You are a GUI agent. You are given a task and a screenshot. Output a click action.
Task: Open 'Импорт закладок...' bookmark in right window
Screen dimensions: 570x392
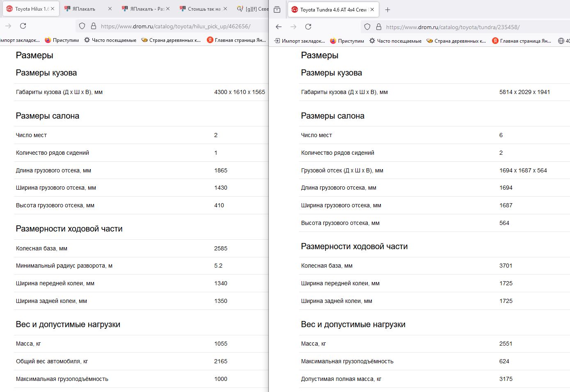[x=300, y=41]
